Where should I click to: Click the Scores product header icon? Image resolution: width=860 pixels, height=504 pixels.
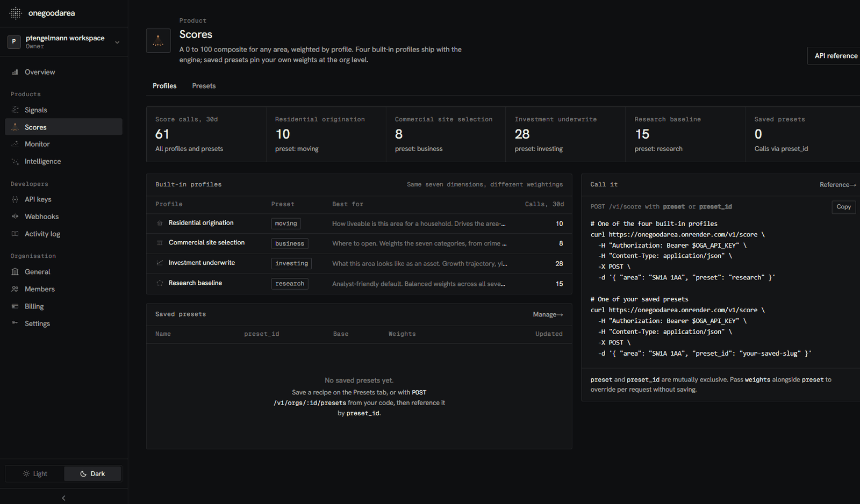coord(159,40)
